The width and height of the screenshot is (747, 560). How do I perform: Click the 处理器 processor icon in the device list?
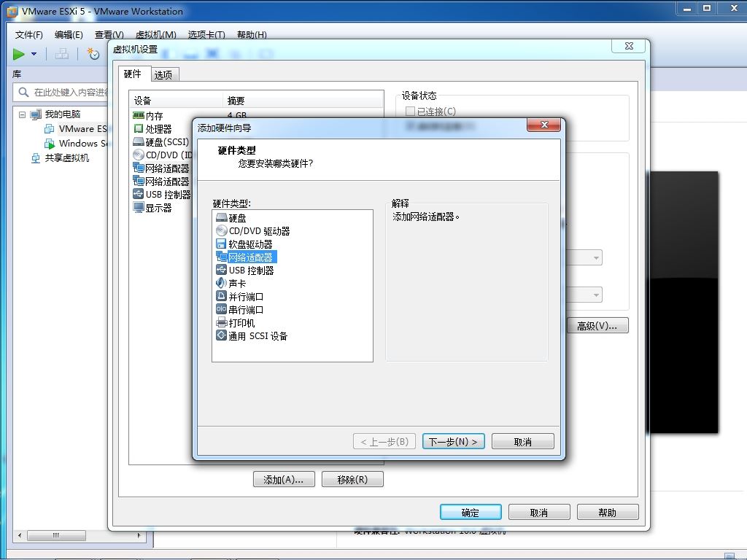[138, 128]
